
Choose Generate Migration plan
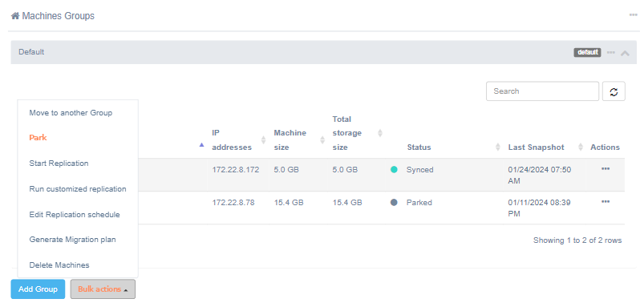click(x=72, y=240)
